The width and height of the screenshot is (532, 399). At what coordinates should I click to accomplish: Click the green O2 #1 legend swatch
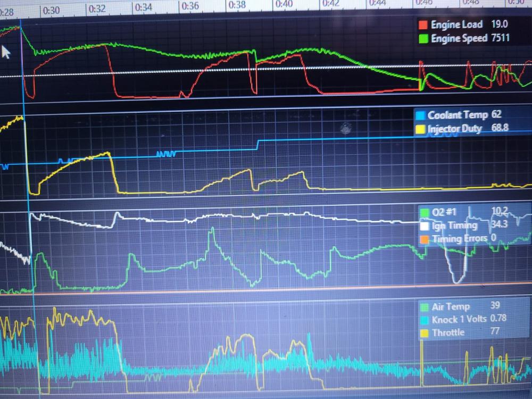[424, 213]
